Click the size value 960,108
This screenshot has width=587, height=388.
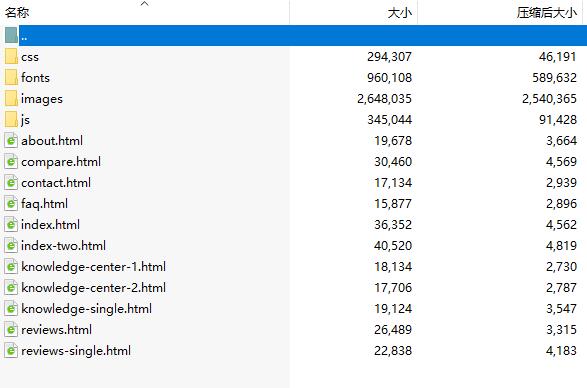click(x=389, y=78)
